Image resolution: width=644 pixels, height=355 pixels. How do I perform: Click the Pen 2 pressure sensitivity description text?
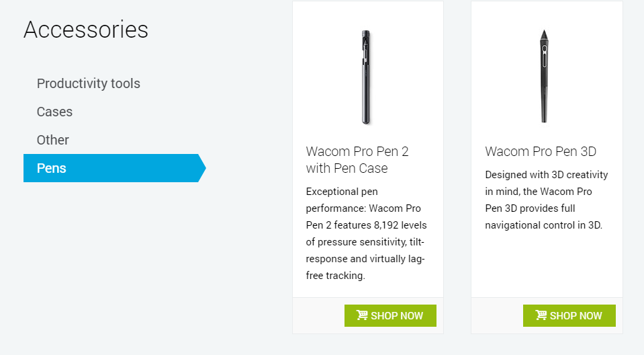[366, 225]
